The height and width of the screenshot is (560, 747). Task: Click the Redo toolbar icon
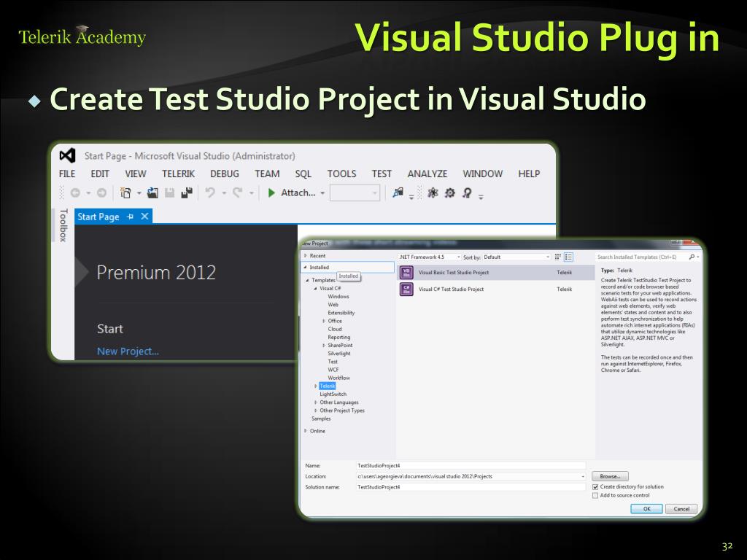(x=238, y=192)
